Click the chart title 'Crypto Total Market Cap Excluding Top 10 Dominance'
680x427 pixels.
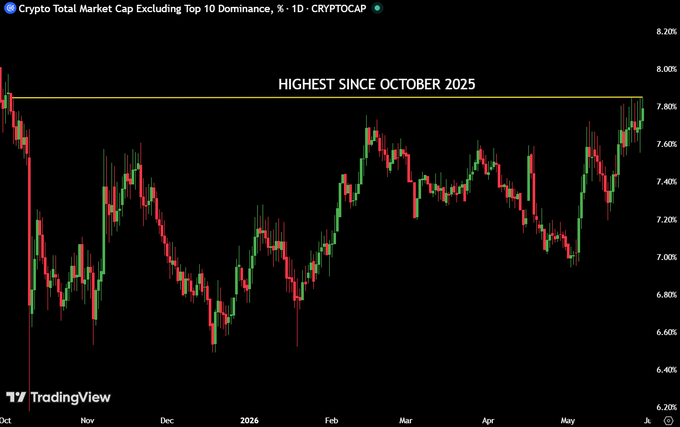[x=145, y=8]
